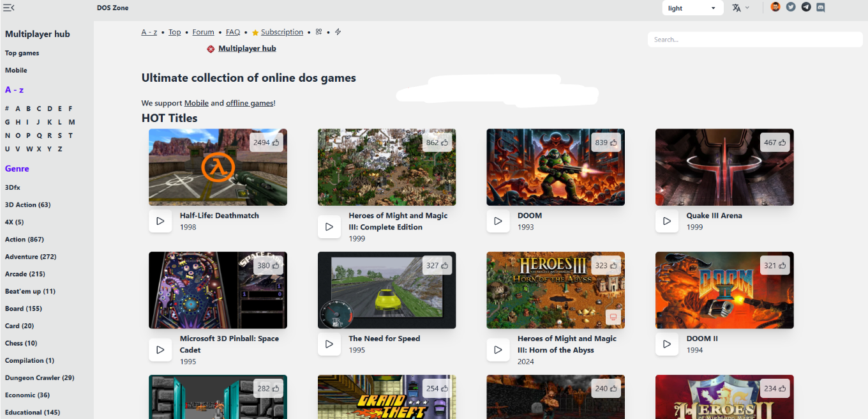Image resolution: width=868 pixels, height=419 pixels.
Task: Go to the FAQ page
Action: tap(233, 32)
